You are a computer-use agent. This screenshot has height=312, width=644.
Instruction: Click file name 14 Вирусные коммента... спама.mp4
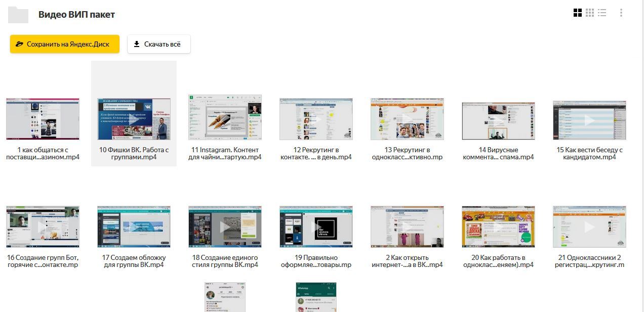tap(498, 153)
